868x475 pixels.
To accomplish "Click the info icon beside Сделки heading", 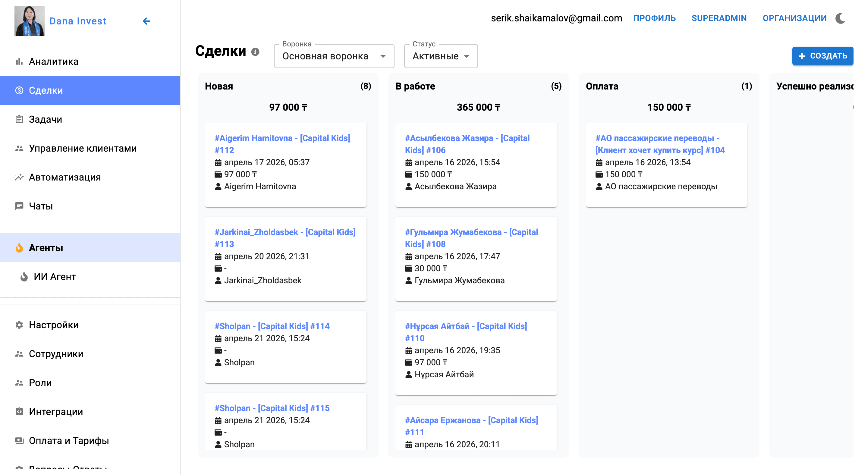I will [x=255, y=52].
